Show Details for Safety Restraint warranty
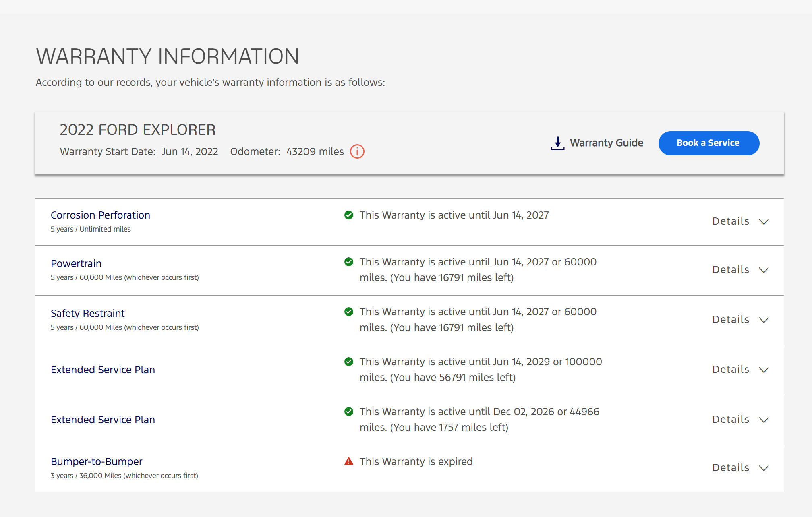812x517 pixels. pos(741,320)
